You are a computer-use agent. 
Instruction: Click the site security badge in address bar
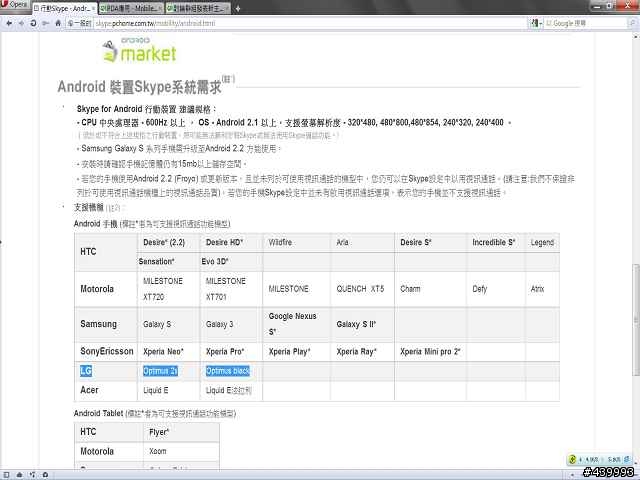(x=79, y=23)
